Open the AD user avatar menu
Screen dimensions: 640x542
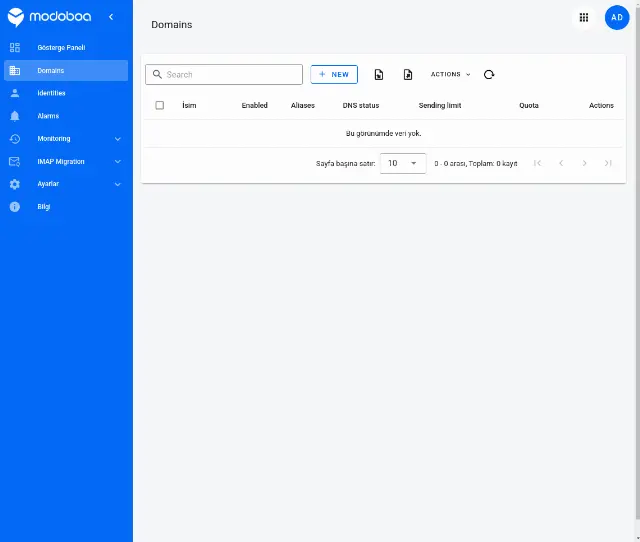[x=617, y=18]
